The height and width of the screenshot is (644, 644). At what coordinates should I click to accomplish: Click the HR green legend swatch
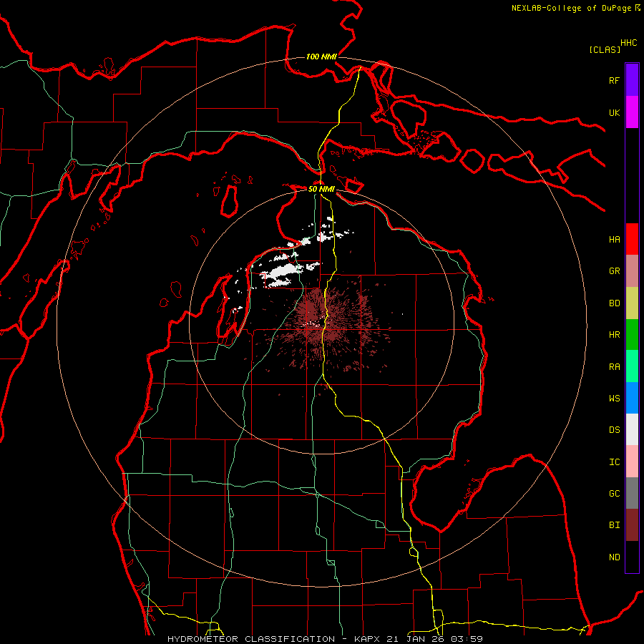(632, 335)
